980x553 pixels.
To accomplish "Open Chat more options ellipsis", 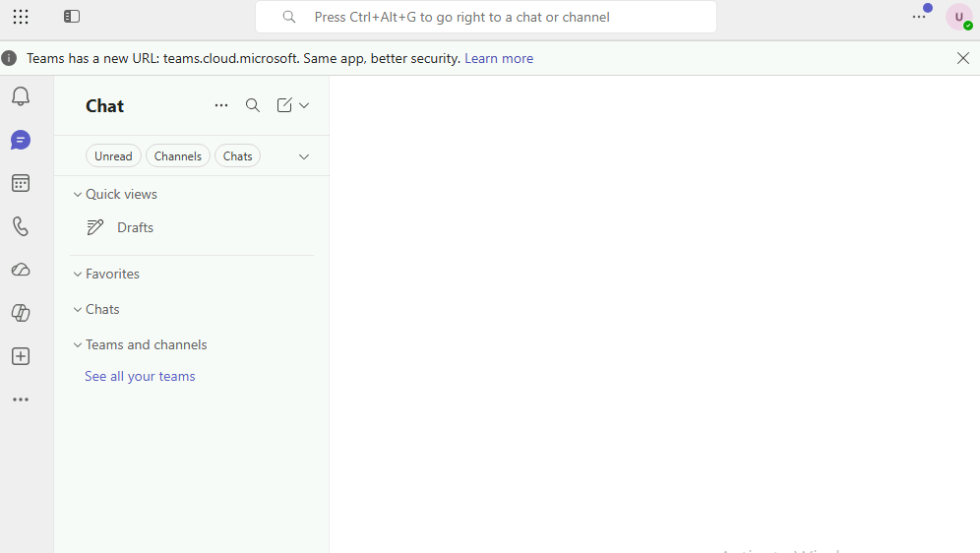I will (x=221, y=105).
